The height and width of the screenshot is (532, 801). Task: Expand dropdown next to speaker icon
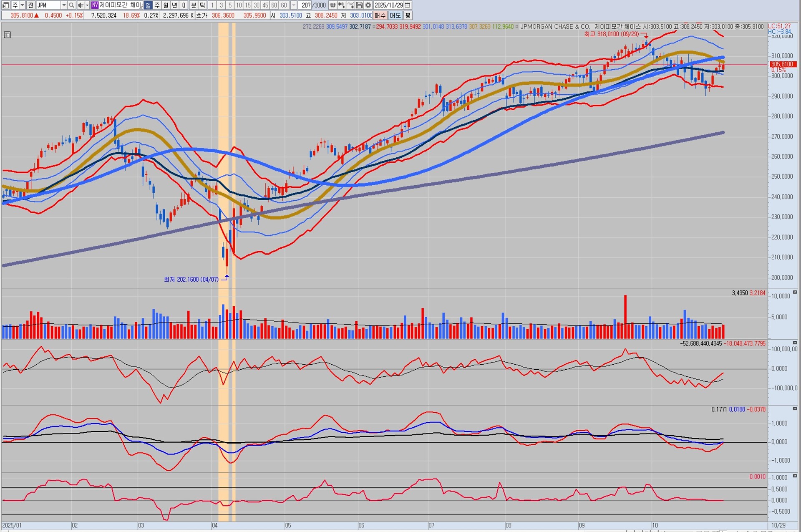87,5
